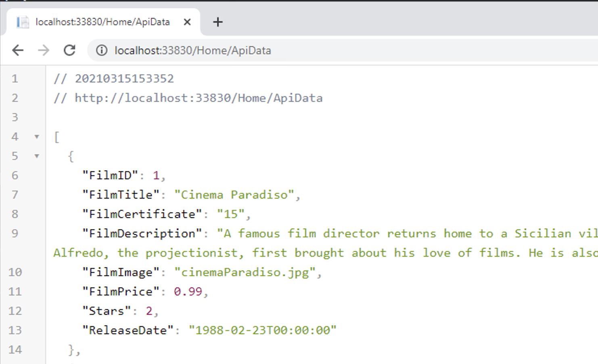The width and height of the screenshot is (598, 364).
Task: Close the ApiData tab
Action: click(187, 22)
